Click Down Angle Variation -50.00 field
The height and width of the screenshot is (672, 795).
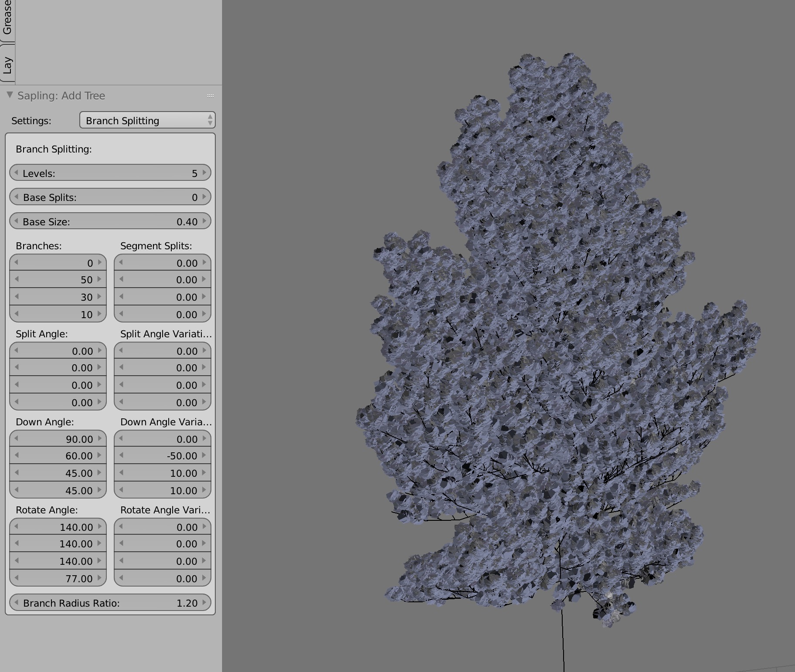(x=163, y=455)
